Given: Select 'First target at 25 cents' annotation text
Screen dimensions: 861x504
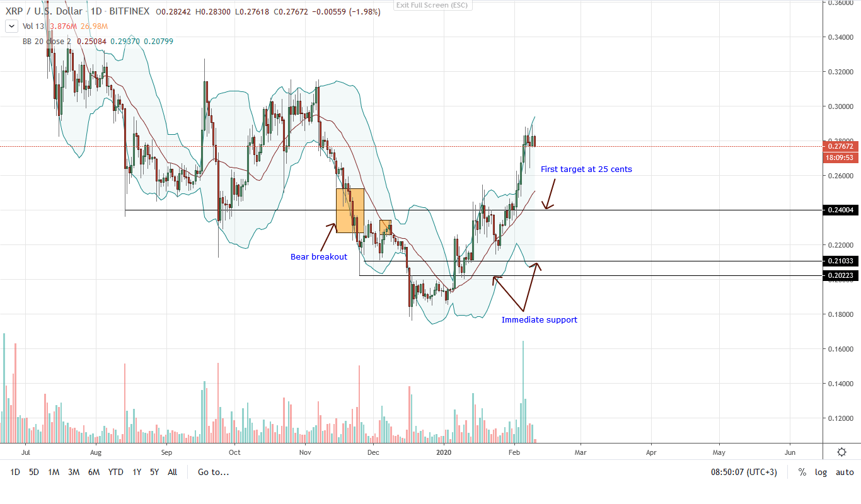Looking at the screenshot, I should click(586, 169).
